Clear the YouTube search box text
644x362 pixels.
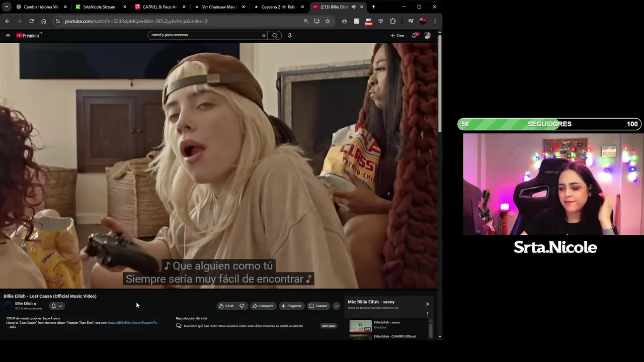point(264,35)
